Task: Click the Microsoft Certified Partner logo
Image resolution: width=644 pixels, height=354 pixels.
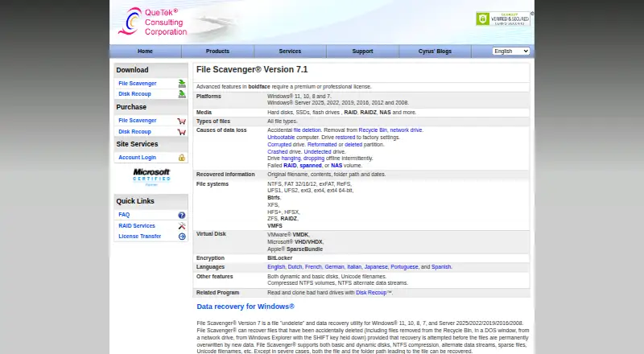Action: (x=151, y=177)
